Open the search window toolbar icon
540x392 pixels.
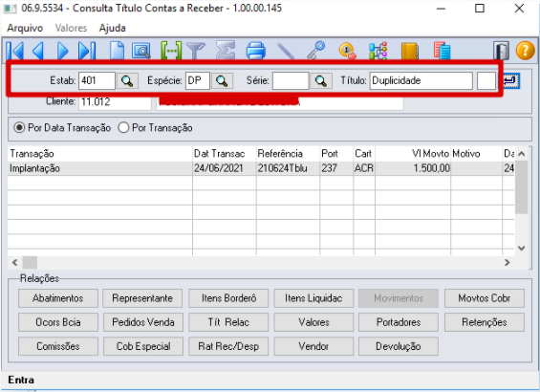click(141, 51)
